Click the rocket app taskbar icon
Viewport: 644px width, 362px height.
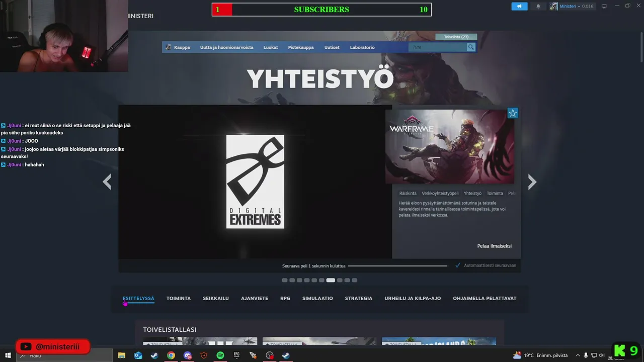[x=253, y=355]
